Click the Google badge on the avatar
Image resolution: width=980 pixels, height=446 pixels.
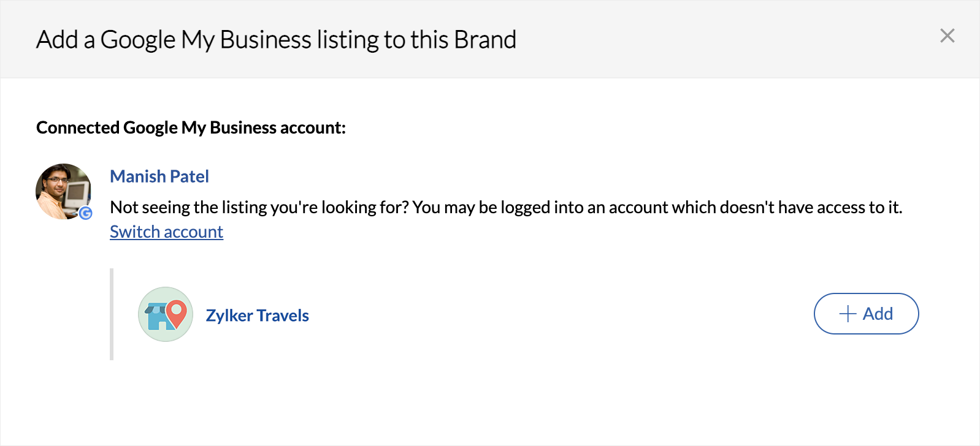click(86, 213)
